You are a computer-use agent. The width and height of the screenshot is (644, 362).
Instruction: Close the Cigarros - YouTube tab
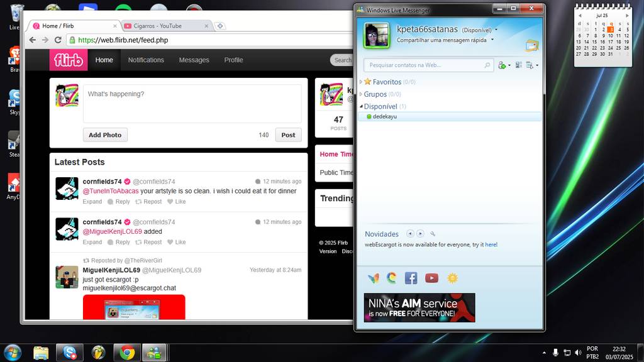[206, 26]
